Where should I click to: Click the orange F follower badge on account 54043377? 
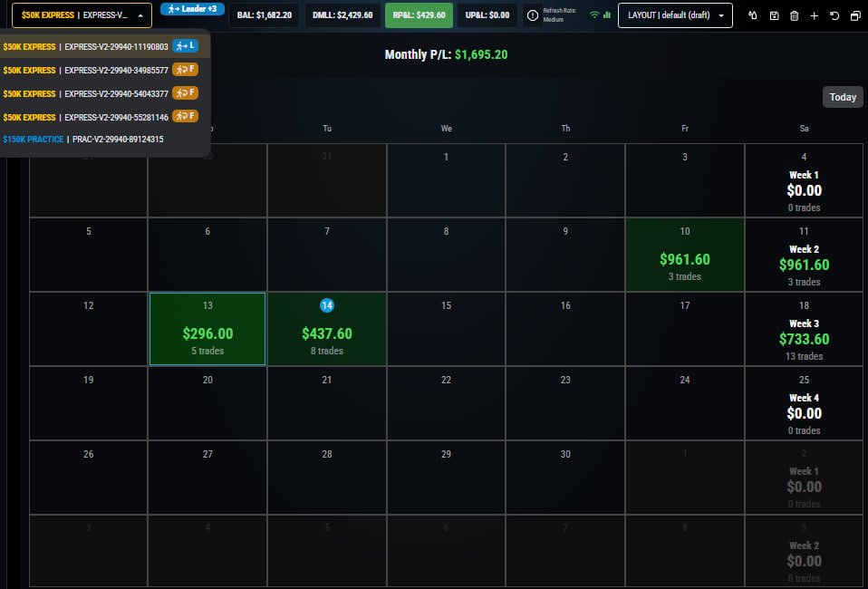[186, 92]
